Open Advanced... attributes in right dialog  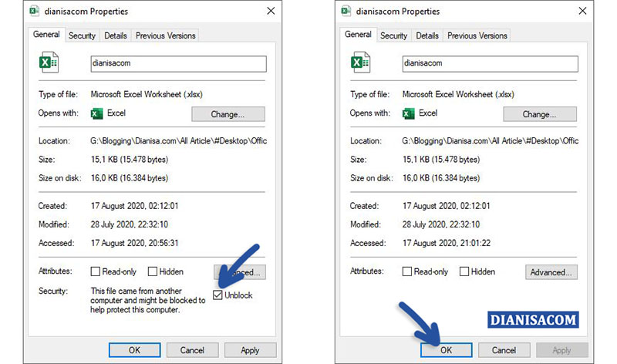[x=551, y=272]
